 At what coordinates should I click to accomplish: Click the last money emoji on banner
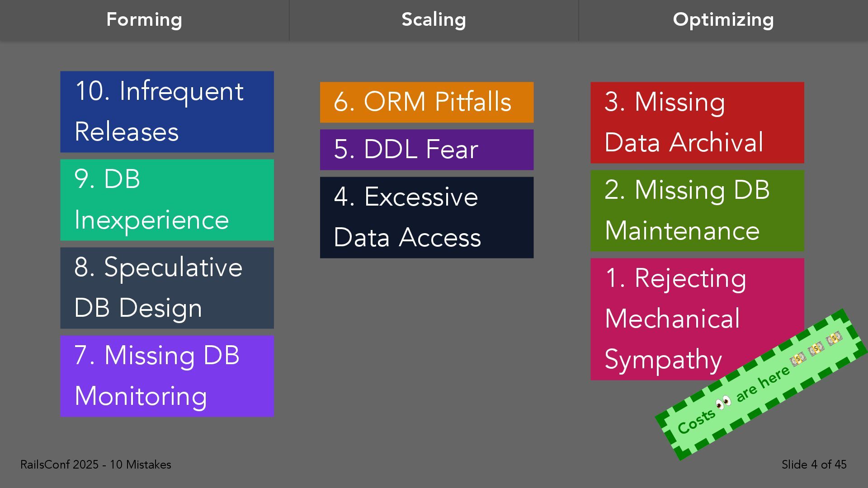click(x=834, y=338)
